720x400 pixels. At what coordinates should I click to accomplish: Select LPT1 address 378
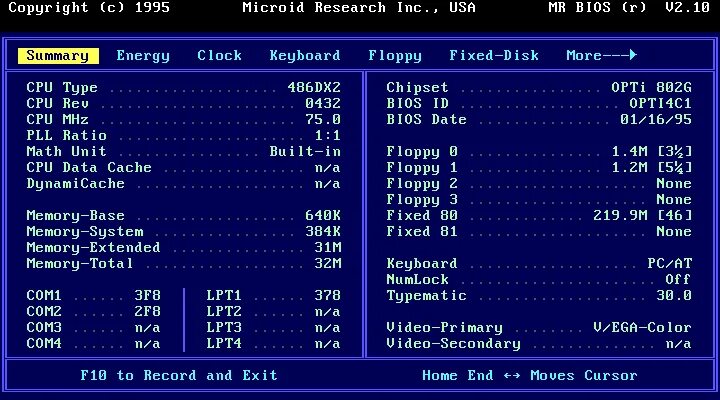click(328, 295)
